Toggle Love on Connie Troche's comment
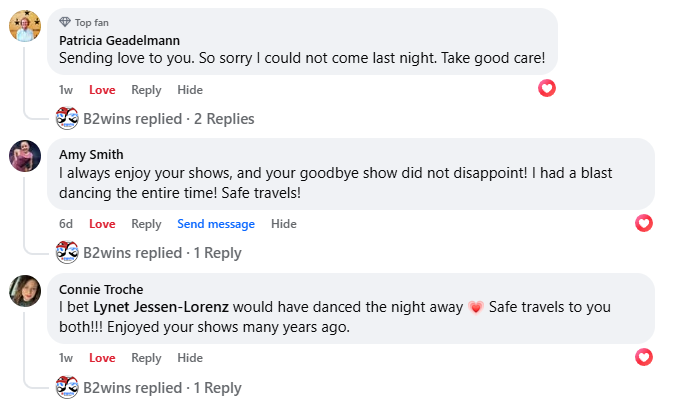 [102, 358]
